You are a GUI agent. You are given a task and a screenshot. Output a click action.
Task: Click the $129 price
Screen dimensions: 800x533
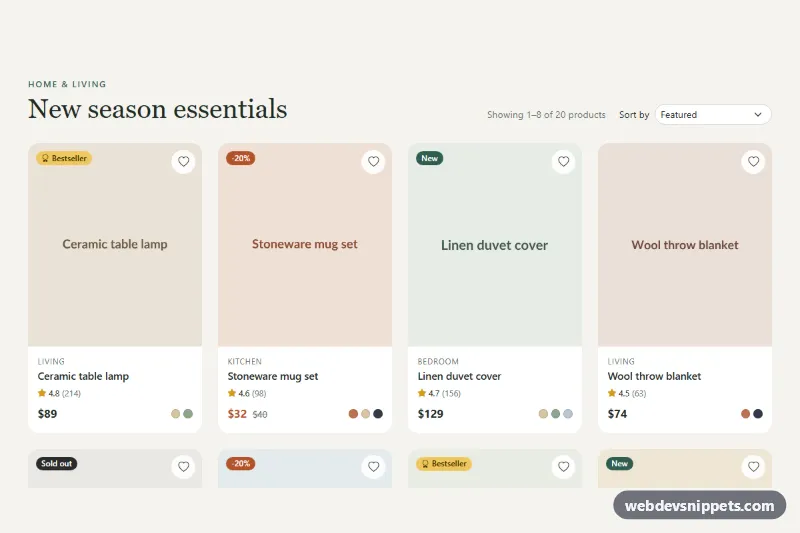430,414
